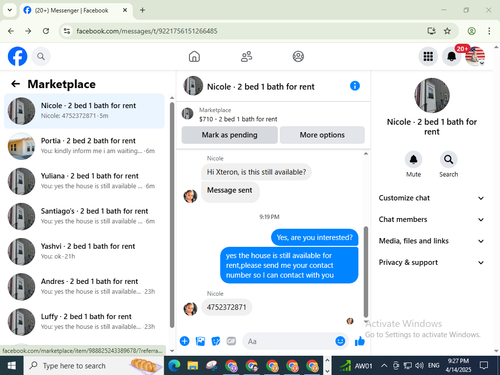Open Nicole conversation in chat list
The width and height of the screenshot is (500, 375).
tap(84, 111)
